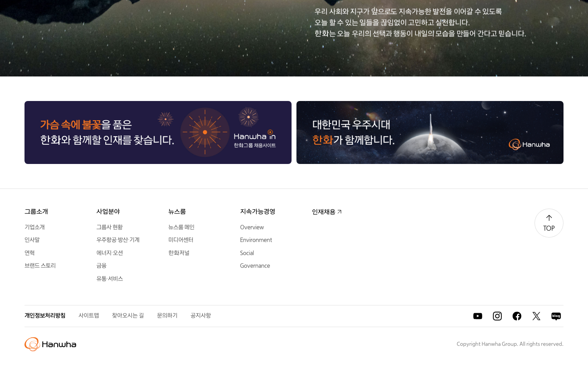Open the Hanwha Facebook icon
Screen dimensions: 588x368
(x=517, y=316)
